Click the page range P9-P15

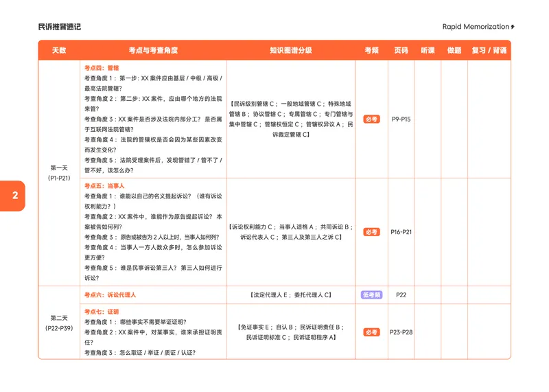pos(401,119)
